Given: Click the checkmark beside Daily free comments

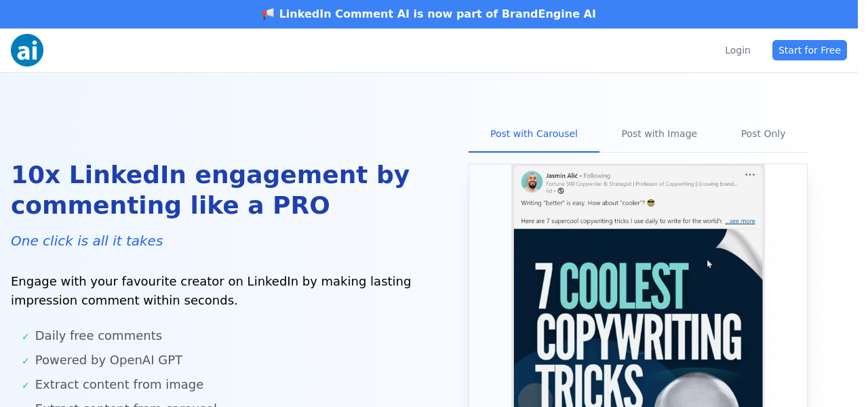Looking at the screenshot, I should pyautogui.click(x=26, y=336).
